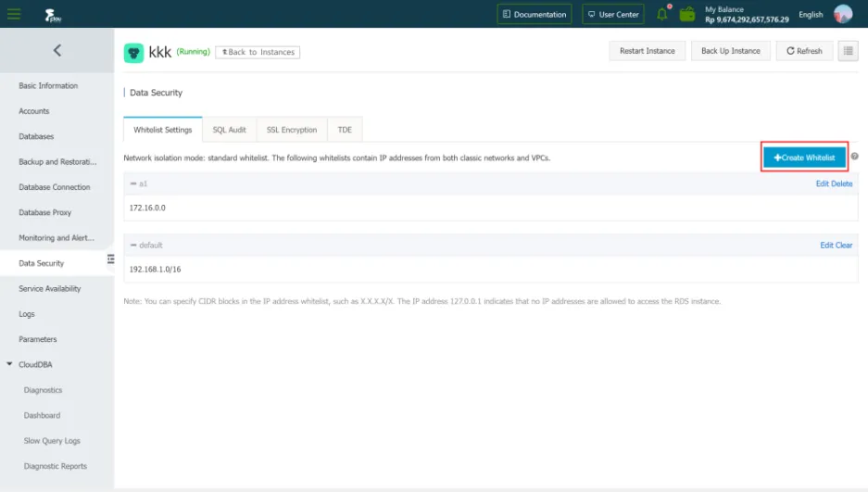The image size is (868, 492).
Task: Open the notifications bell
Action: pyautogui.click(x=662, y=13)
